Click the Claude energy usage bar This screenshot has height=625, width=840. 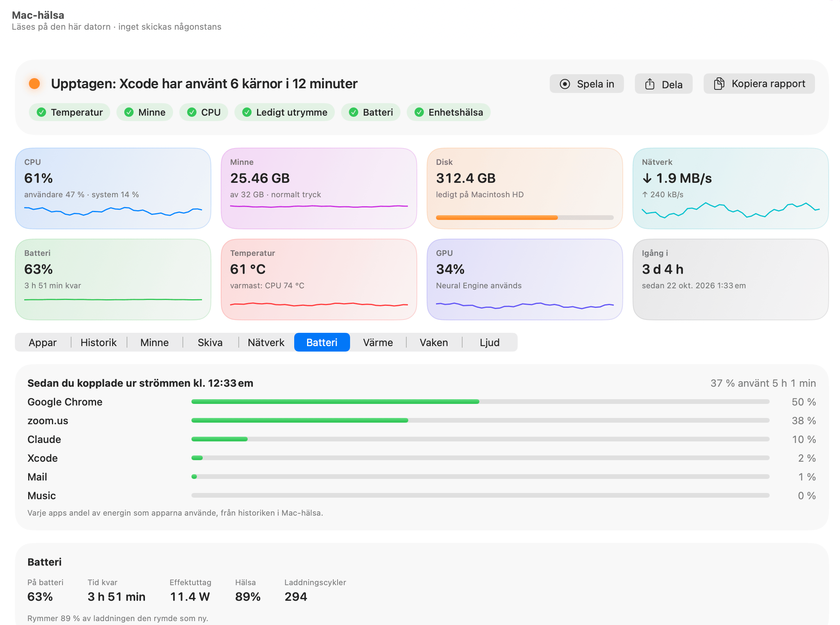(480, 439)
